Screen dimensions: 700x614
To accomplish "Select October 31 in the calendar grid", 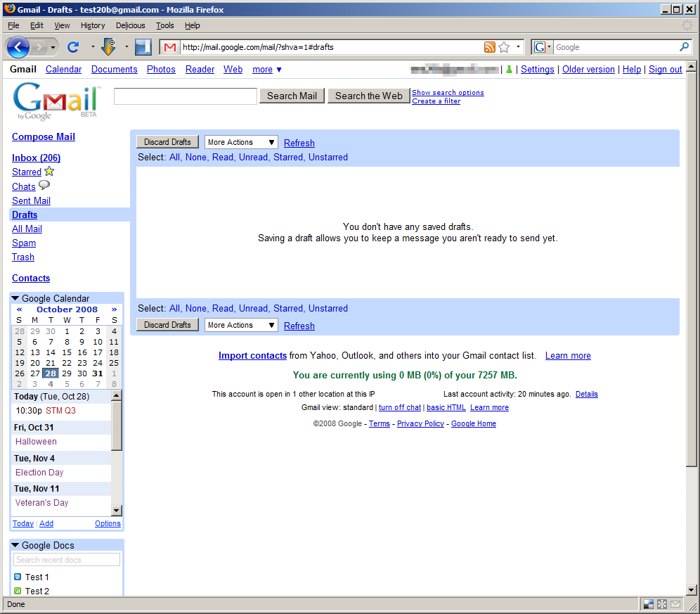I will (x=98, y=373).
